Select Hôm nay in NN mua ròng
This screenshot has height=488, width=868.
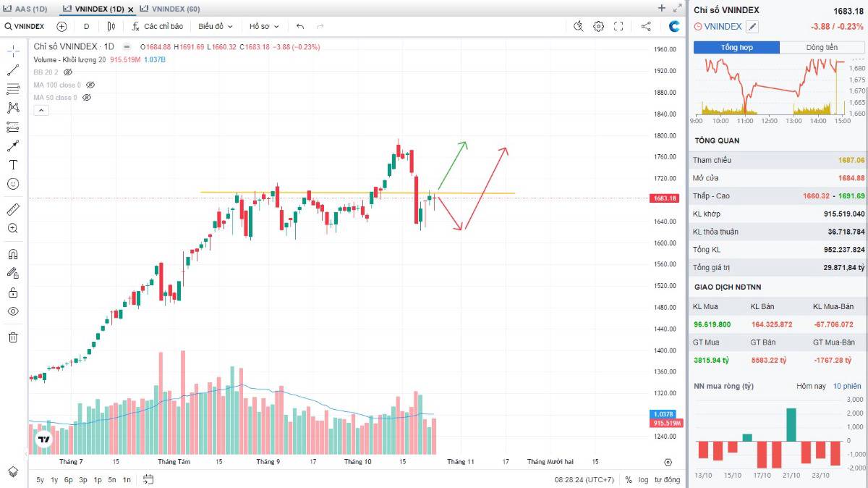(x=811, y=386)
